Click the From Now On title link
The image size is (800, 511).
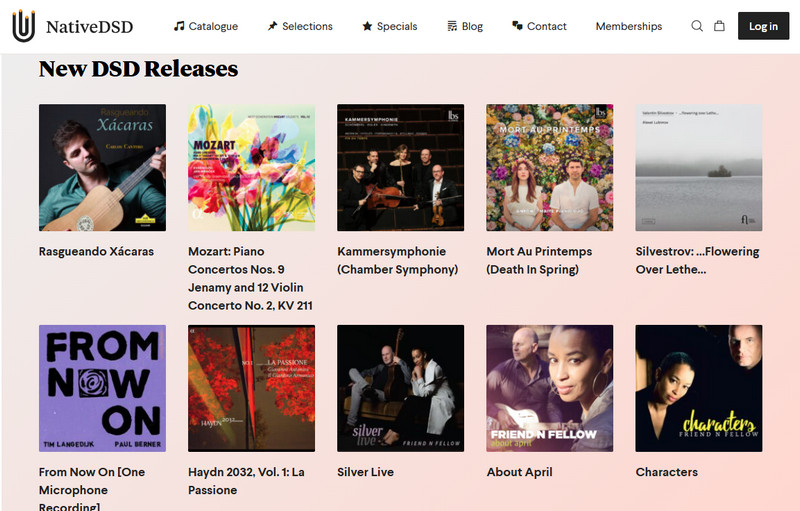92,490
